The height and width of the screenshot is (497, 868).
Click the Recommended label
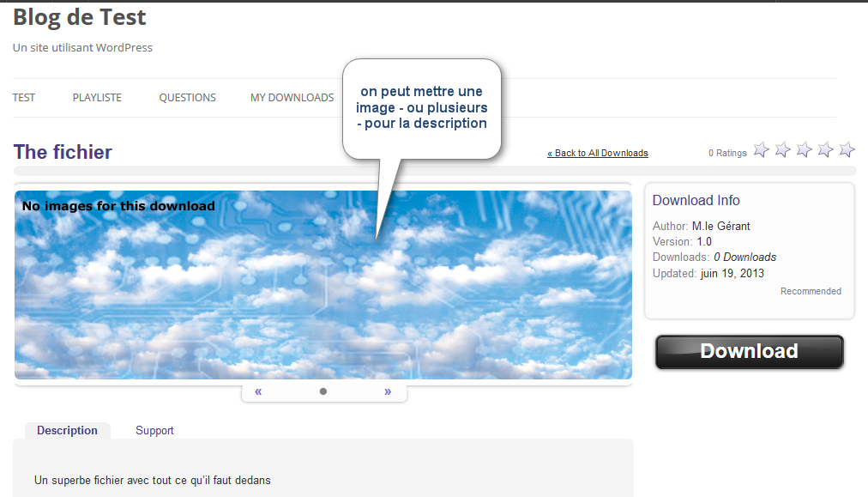(x=811, y=291)
